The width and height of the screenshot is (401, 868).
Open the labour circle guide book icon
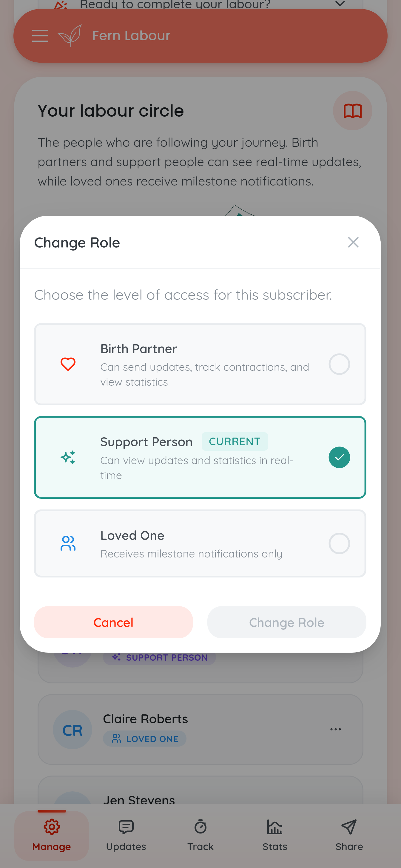coord(352,111)
